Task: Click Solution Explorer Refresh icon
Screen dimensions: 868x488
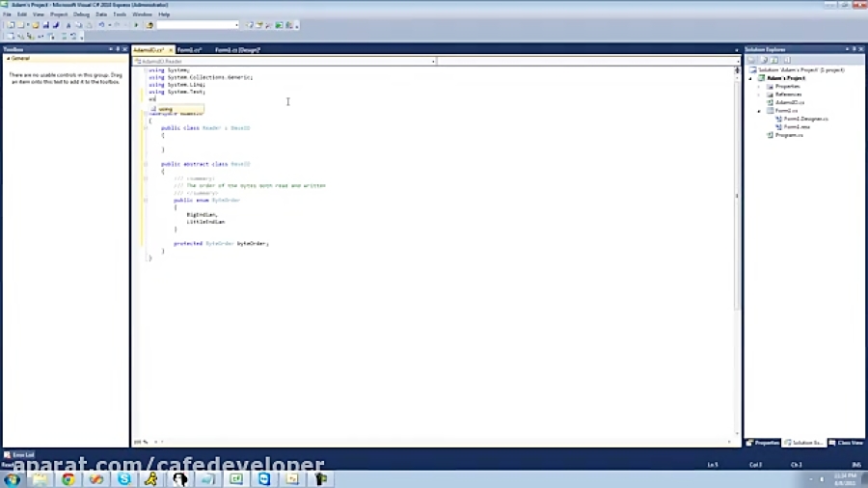Action: coord(774,60)
